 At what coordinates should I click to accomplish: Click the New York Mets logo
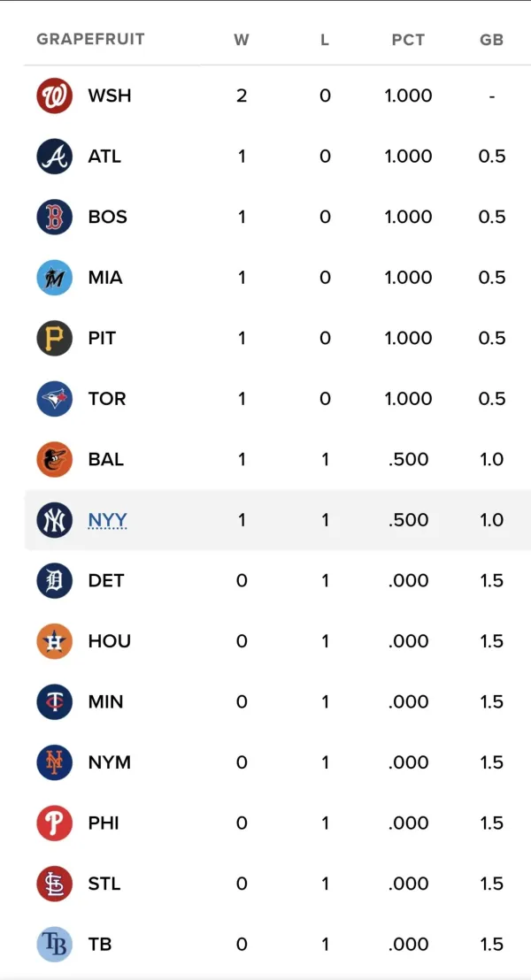click(54, 762)
